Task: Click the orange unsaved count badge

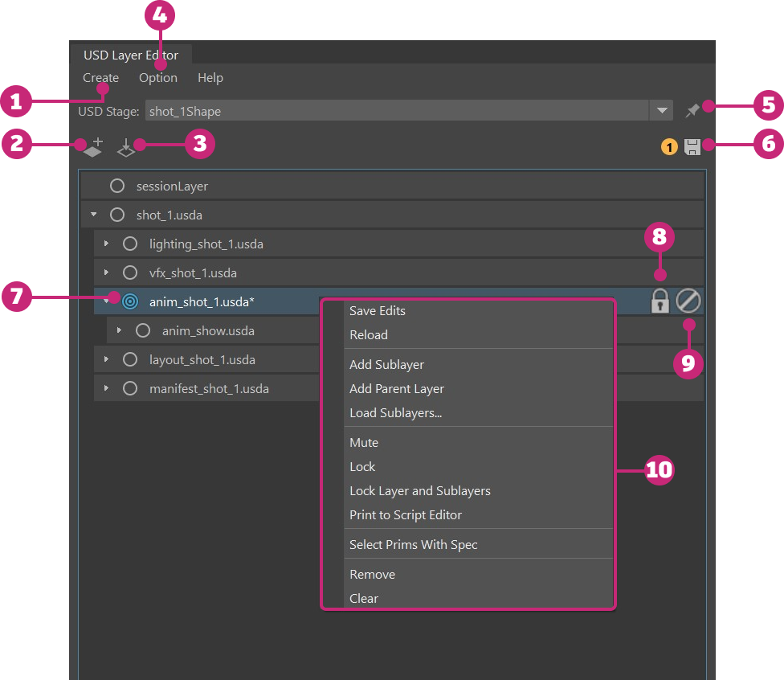Action: pos(669,147)
